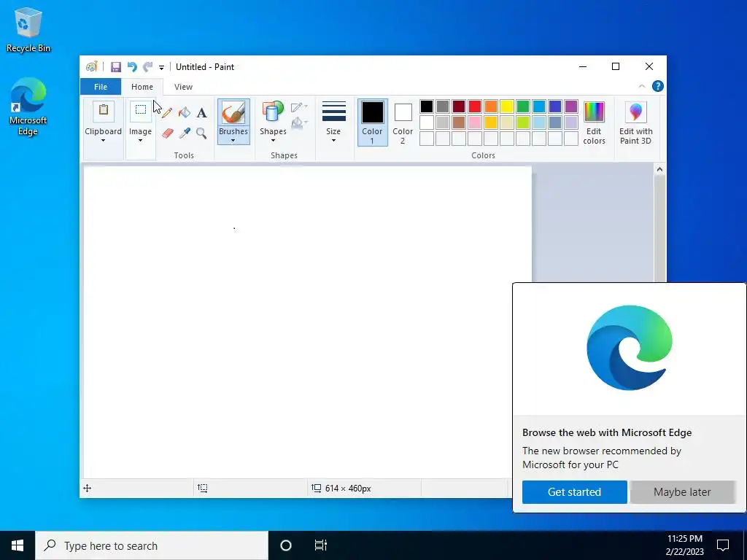
Task: Click the Paint app icon in title bar
Action: click(x=91, y=67)
